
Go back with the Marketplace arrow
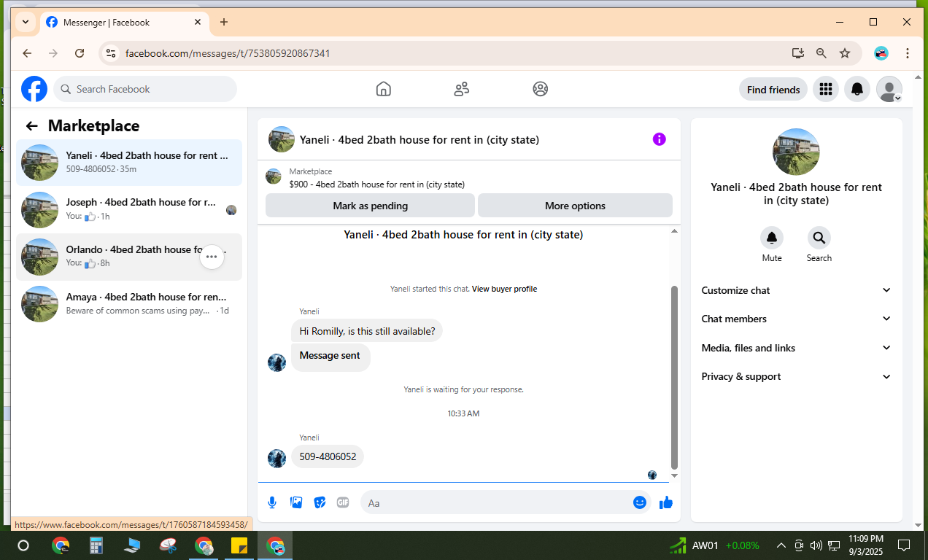coord(31,126)
